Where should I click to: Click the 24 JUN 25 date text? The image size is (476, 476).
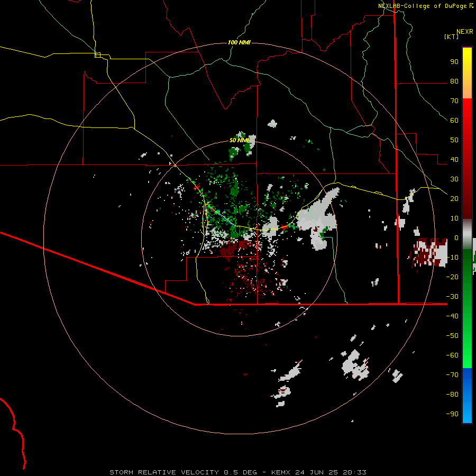(x=316, y=472)
